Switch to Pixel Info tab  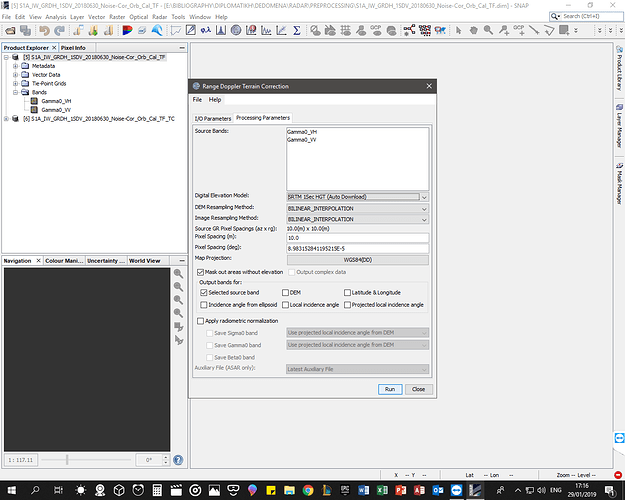[73, 47]
